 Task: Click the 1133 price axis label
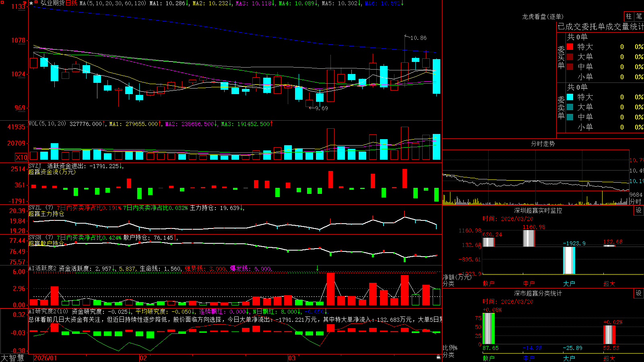coord(19,6)
